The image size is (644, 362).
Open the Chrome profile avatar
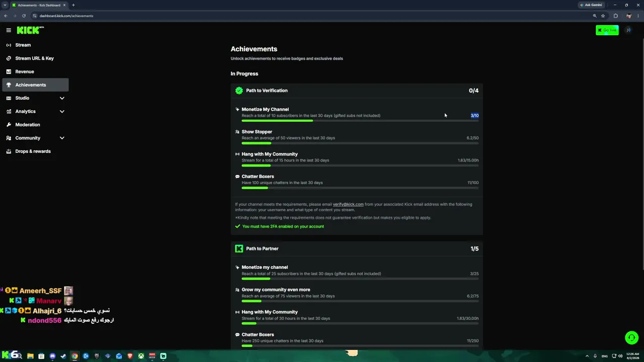628,16
